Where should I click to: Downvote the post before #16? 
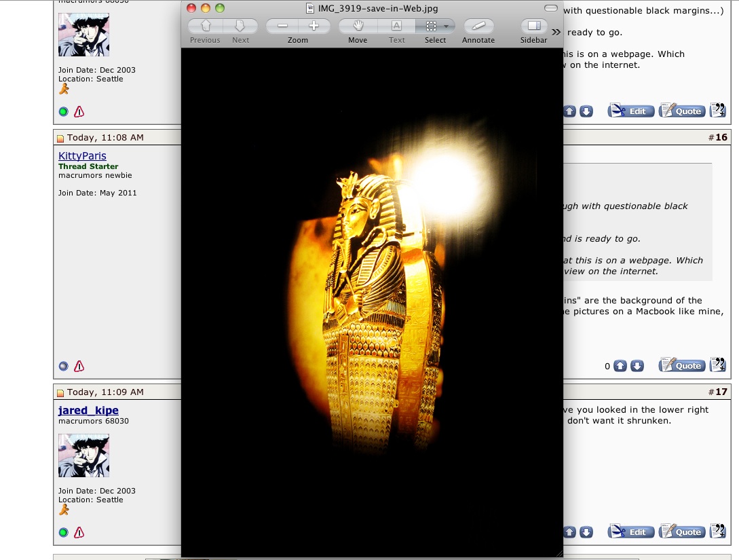(x=586, y=111)
